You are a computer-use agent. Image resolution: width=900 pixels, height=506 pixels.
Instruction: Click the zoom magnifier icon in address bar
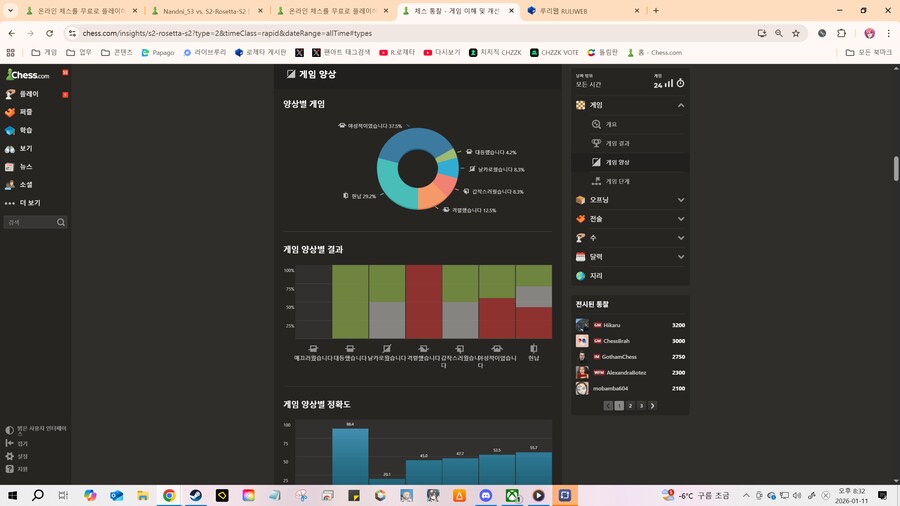point(778,33)
